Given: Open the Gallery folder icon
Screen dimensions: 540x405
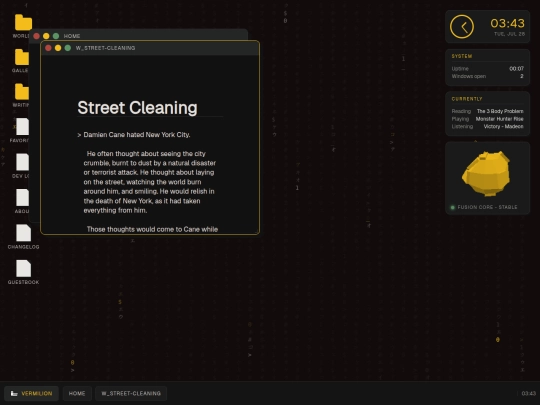Looking at the screenshot, I should (x=22, y=57).
